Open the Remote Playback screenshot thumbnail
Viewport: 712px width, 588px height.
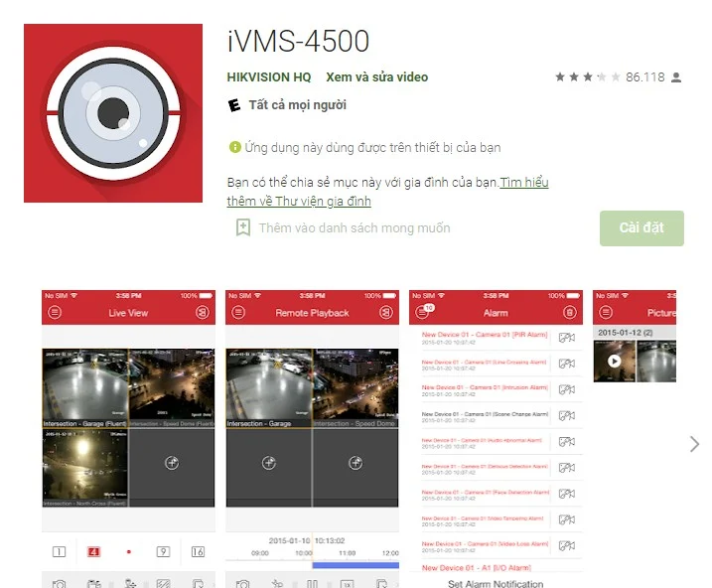pos(313,439)
